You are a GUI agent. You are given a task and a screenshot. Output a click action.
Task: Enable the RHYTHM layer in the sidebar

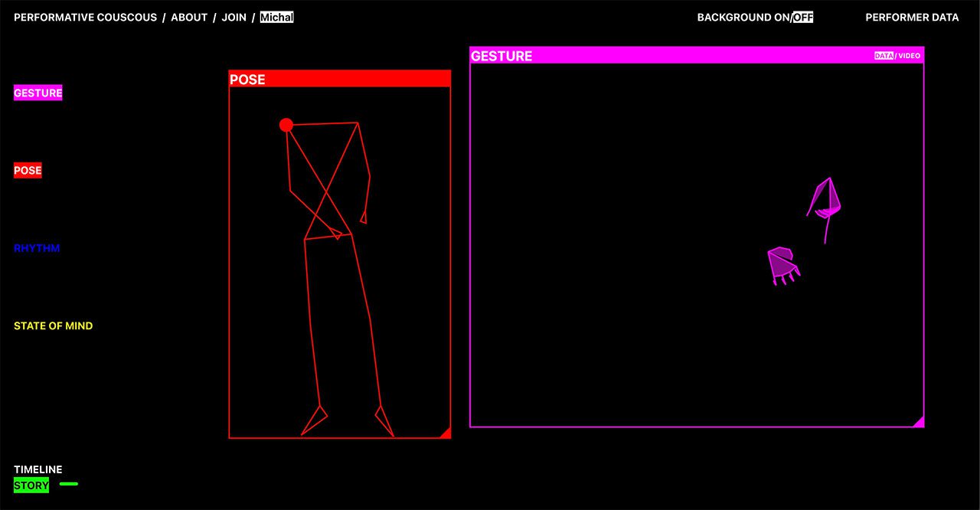(37, 248)
